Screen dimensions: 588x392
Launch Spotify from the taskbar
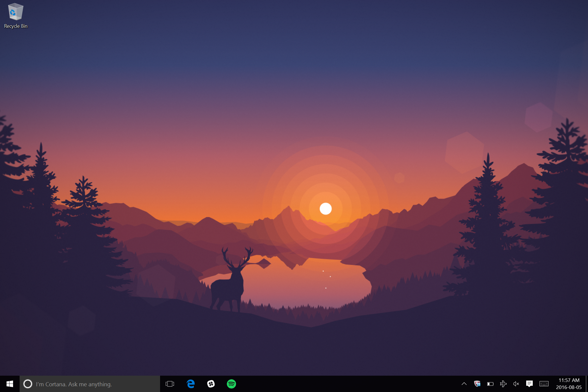pyautogui.click(x=231, y=384)
